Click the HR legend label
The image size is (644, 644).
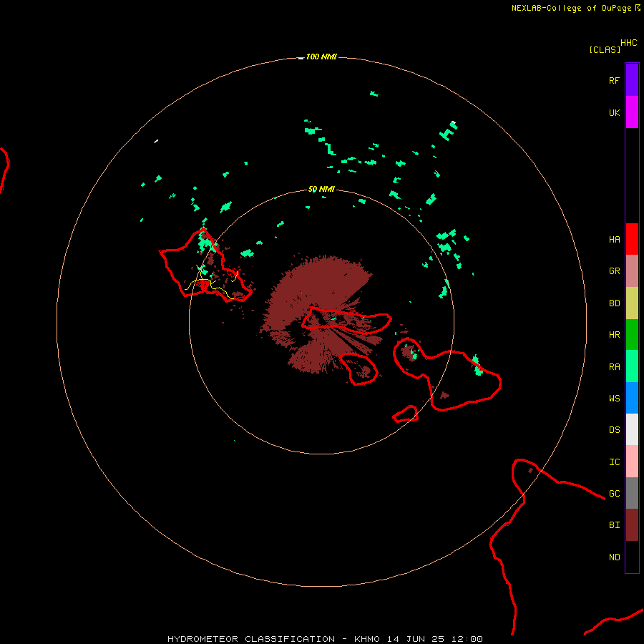point(614,335)
